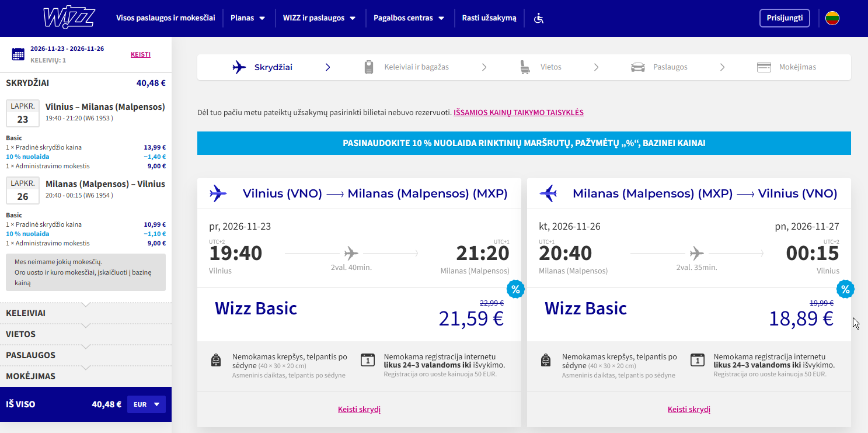Open the EUR currency dropdown

click(x=147, y=404)
